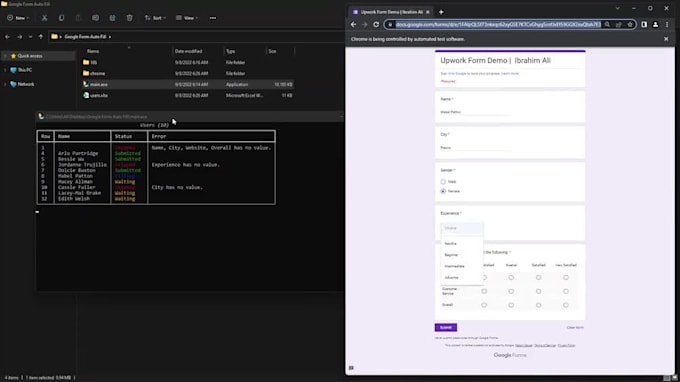Screen dimensions: 680x382
Task: Select Very Satisfied for Overall row
Action: coord(566,305)
